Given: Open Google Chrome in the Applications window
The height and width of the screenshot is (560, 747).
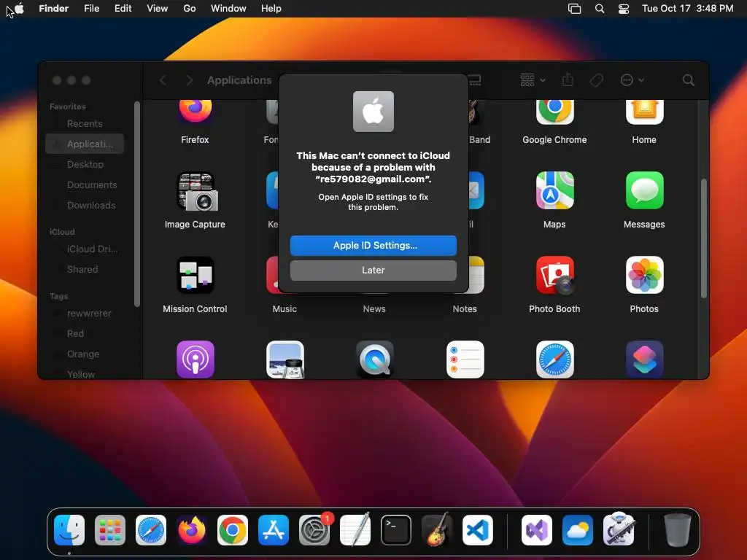Looking at the screenshot, I should pos(554,112).
